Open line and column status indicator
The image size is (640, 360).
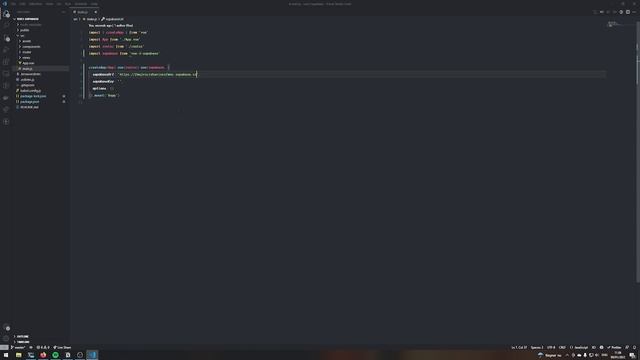click(519, 348)
